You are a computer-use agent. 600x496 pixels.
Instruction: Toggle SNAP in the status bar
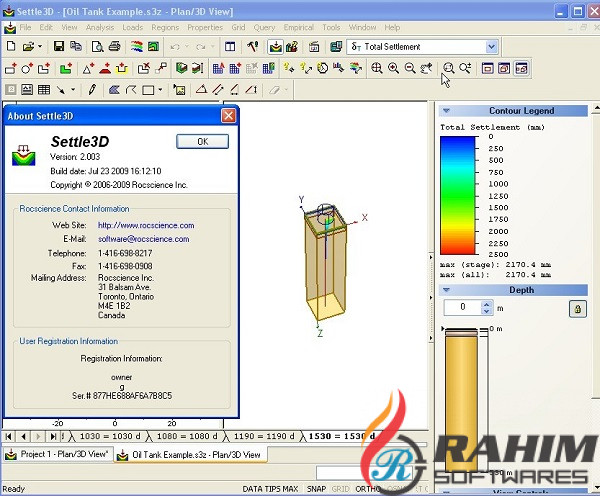316,489
